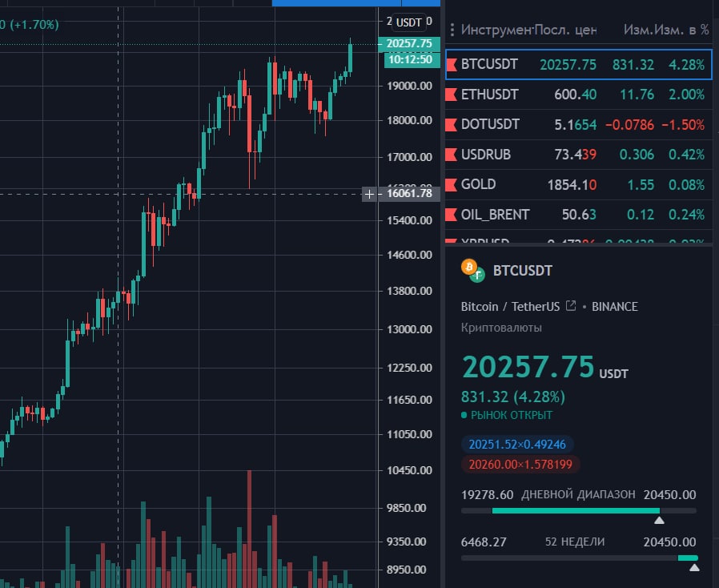
Task: Click РЫНОК ОТКРЫТ market status
Action: 507,415
